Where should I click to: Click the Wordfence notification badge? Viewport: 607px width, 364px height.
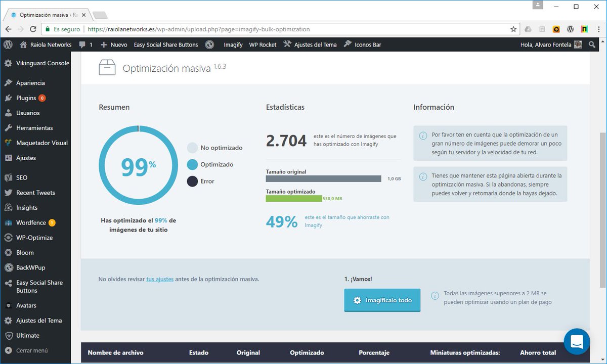(52, 222)
